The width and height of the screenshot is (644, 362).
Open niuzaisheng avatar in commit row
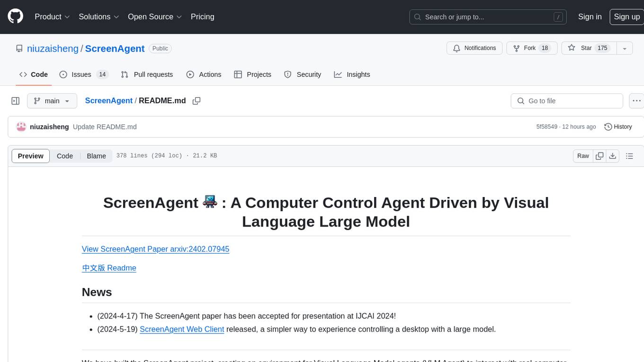click(21, 127)
